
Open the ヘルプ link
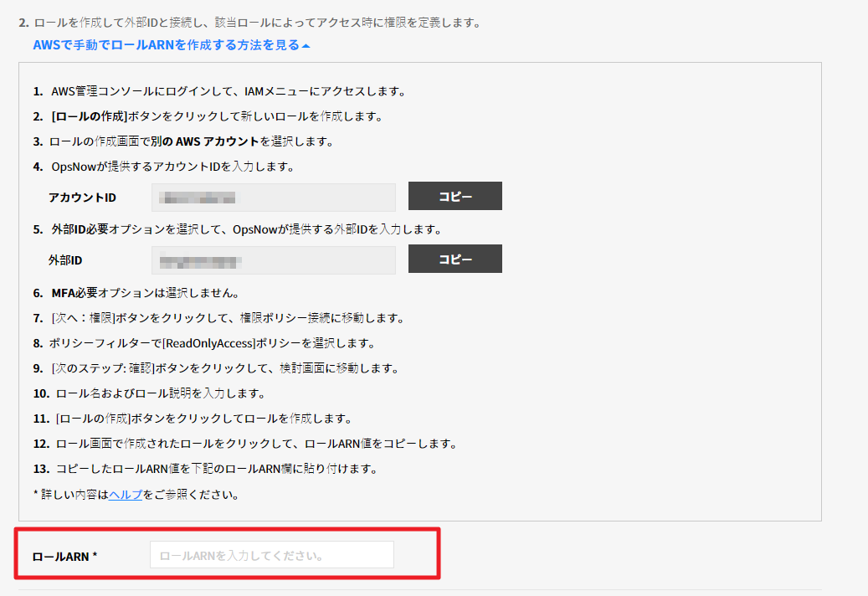[x=126, y=494]
